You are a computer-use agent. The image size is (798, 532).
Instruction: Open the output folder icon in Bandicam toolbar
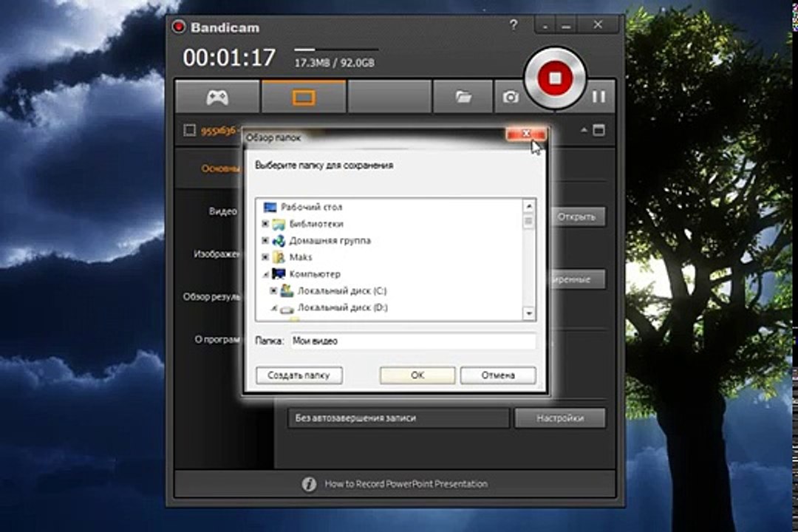[463, 97]
